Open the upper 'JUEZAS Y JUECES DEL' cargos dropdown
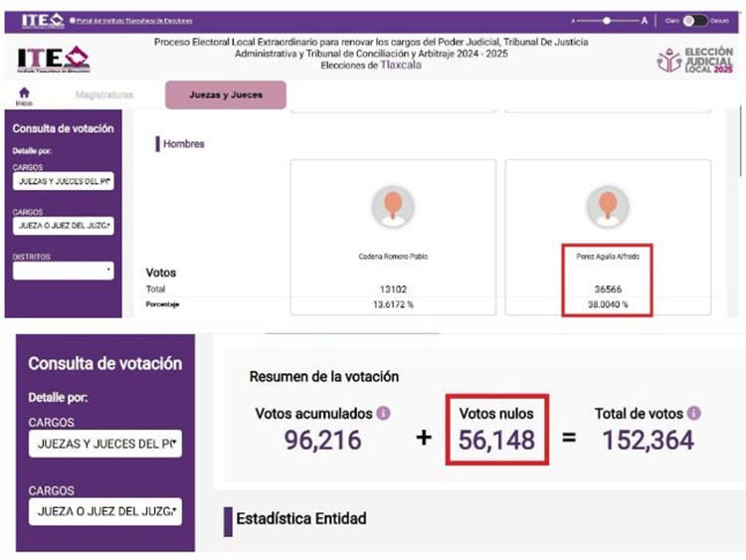The height and width of the screenshot is (560, 746). [64, 182]
